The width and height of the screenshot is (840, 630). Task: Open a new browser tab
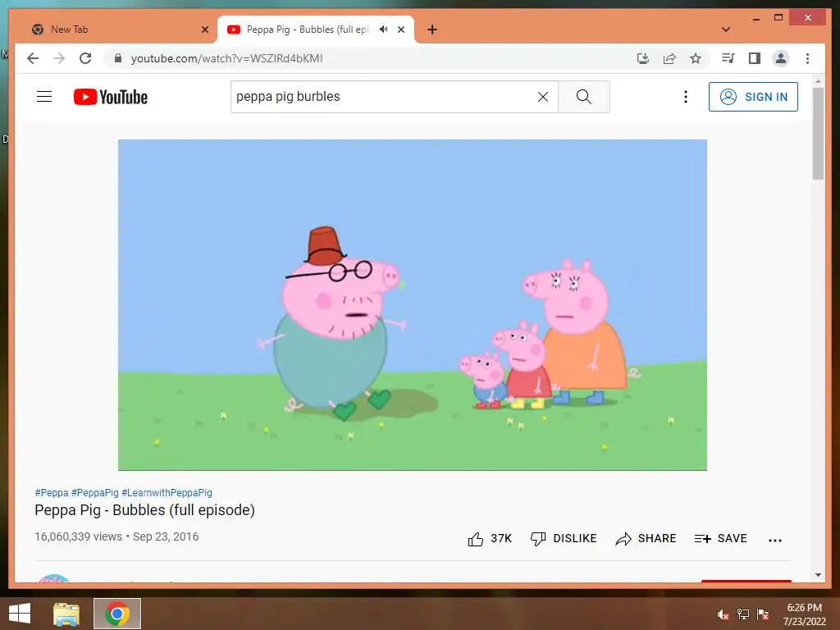(x=432, y=30)
